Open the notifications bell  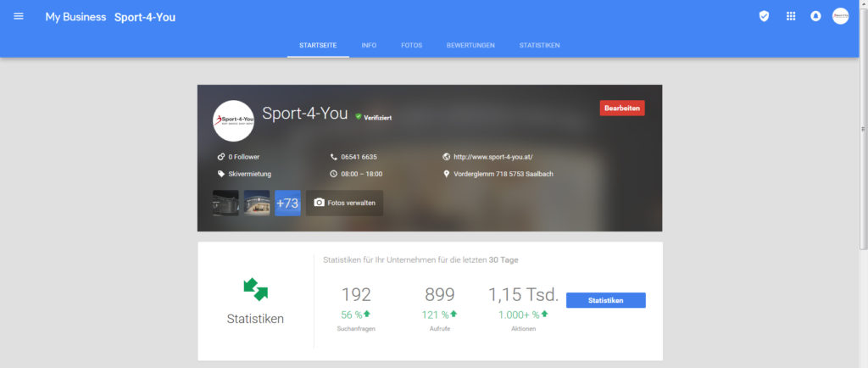(815, 16)
